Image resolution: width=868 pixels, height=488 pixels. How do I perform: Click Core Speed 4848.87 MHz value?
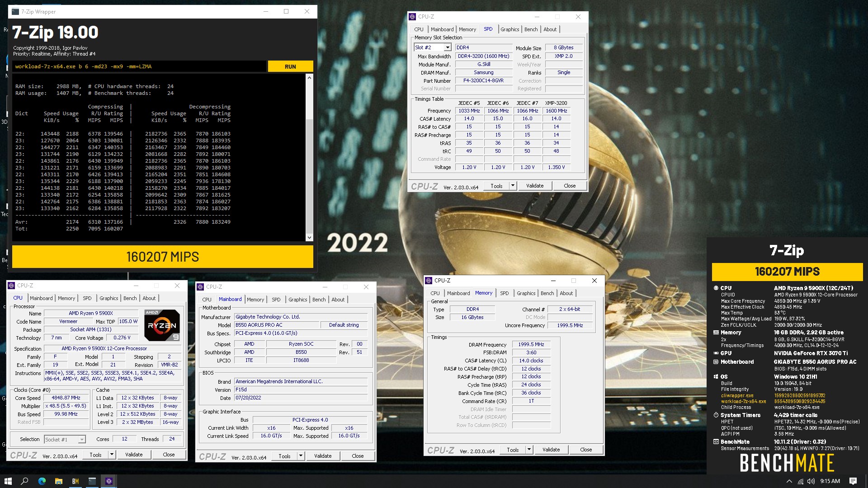(66, 398)
